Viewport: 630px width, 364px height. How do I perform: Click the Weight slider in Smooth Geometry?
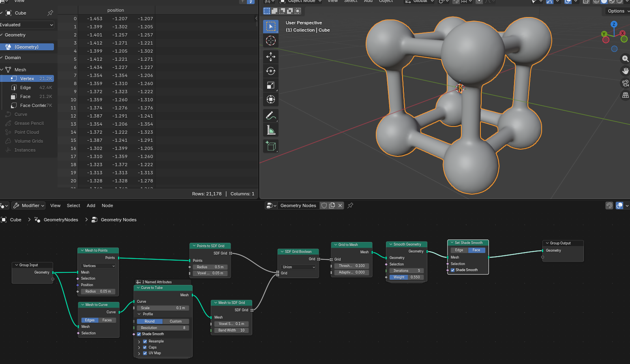click(406, 277)
